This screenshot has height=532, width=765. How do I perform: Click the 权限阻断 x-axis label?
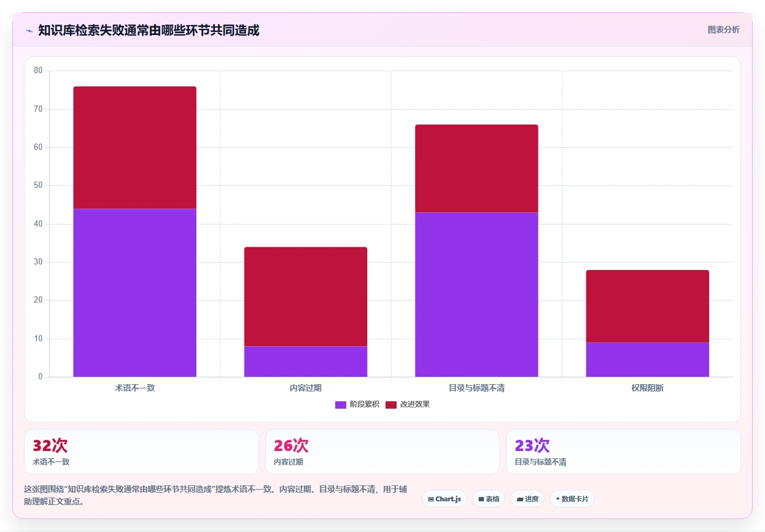pos(647,388)
